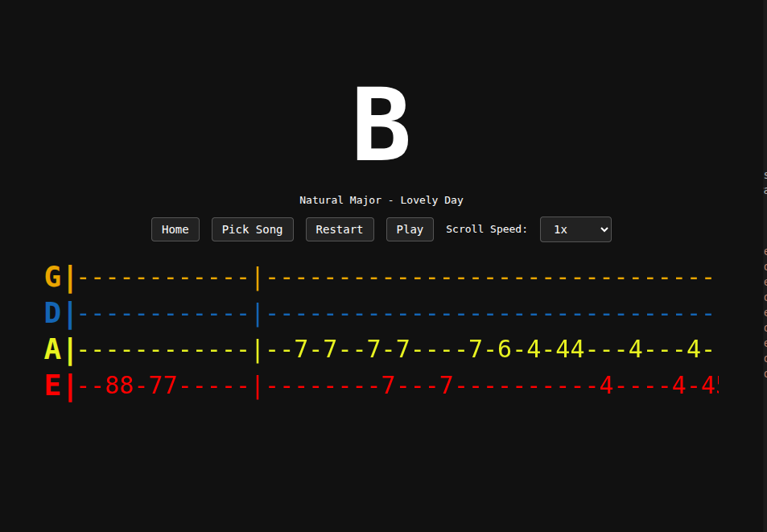Open the Pick Song menu
The width and height of the screenshot is (767, 532).
point(253,229)
